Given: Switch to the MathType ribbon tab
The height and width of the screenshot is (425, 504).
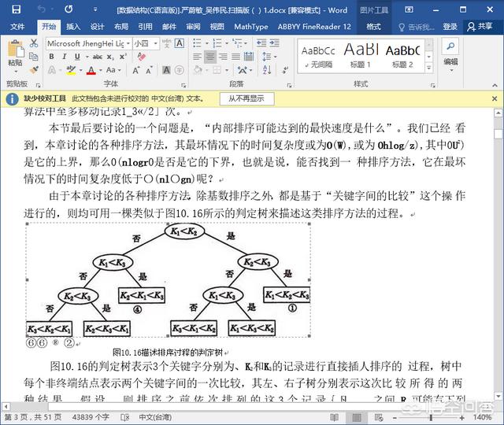Looking at the screenshot, I should pos(251,27).
